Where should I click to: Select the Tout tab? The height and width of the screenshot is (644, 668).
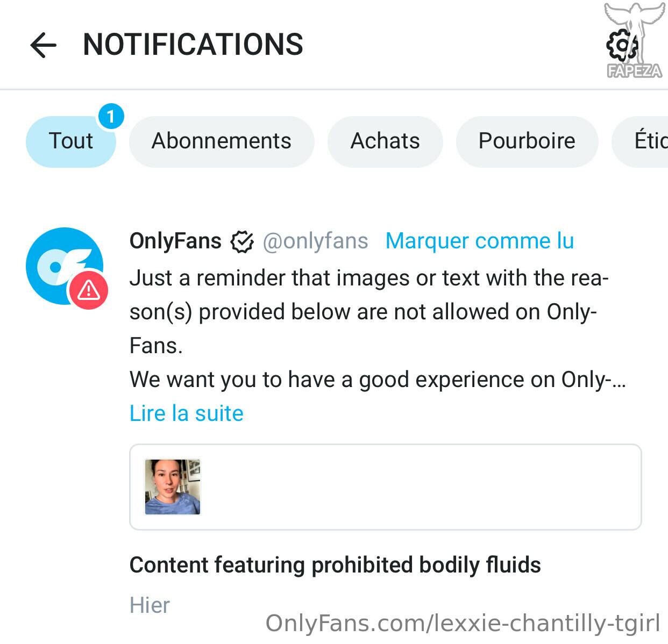click(70, 141)
